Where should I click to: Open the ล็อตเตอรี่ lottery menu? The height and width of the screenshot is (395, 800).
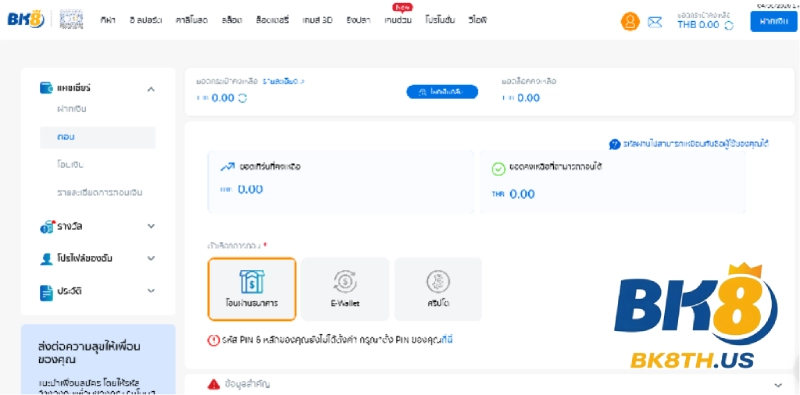pos(272,20)
